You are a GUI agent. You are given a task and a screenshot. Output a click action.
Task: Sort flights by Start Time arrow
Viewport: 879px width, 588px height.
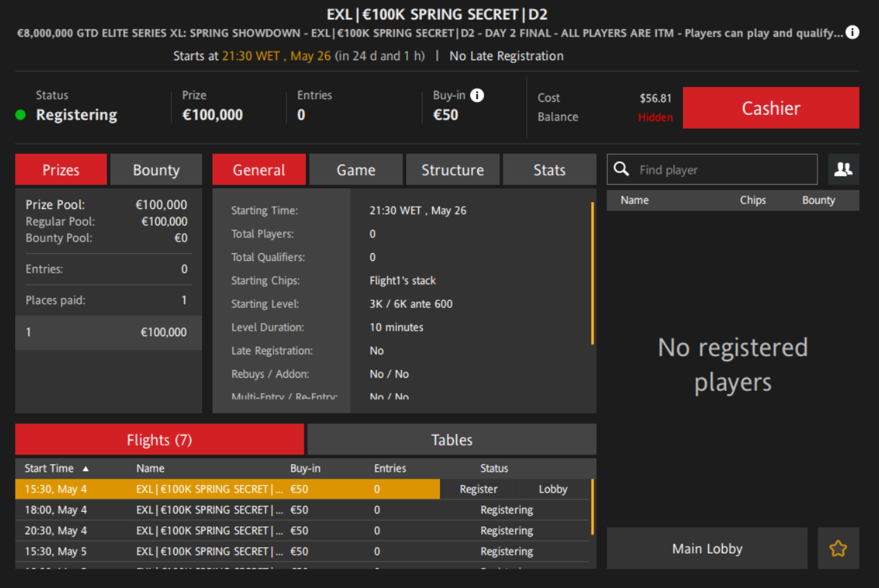click(86, 468)
